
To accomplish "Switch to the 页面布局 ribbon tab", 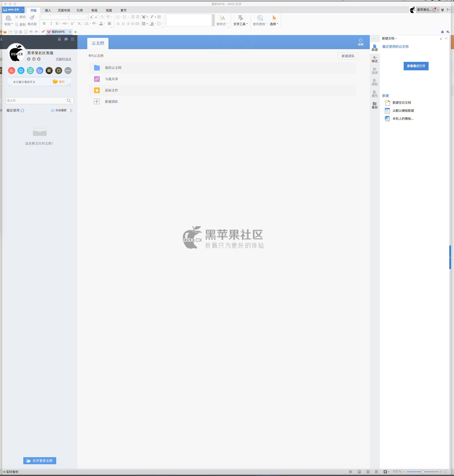I will tap(64, 10).
